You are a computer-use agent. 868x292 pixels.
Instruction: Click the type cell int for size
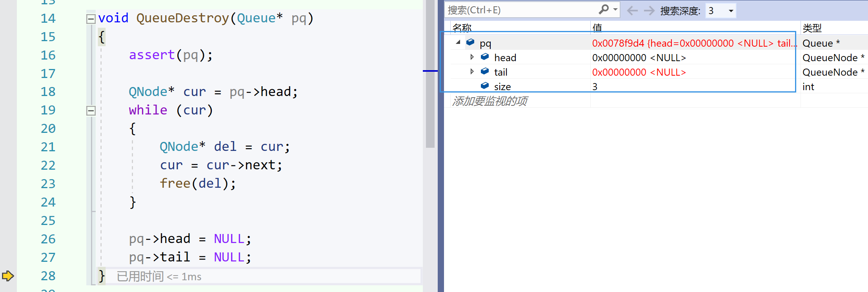(808, 87)
